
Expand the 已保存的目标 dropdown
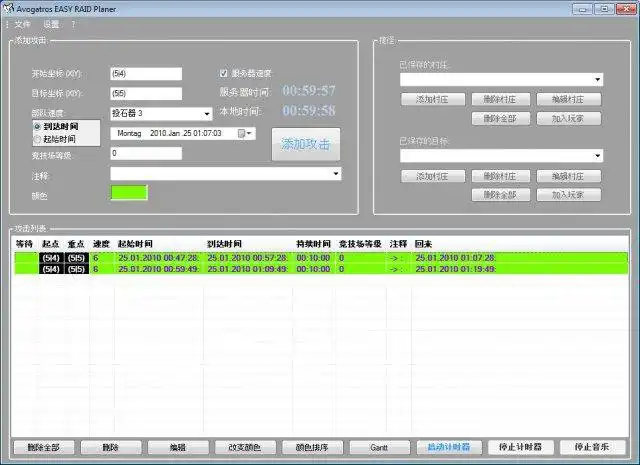click(x=598, y=156)
